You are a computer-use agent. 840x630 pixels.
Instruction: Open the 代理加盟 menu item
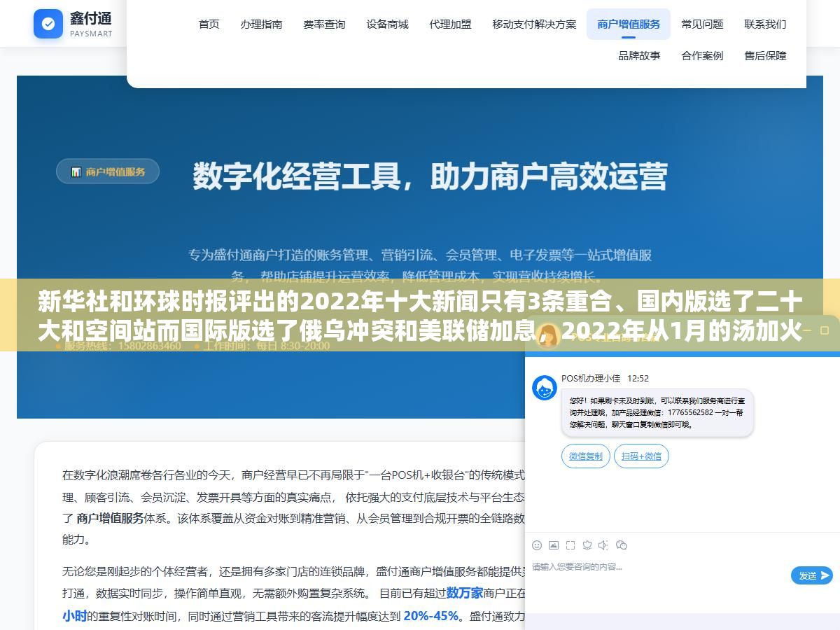coord(450,24)
